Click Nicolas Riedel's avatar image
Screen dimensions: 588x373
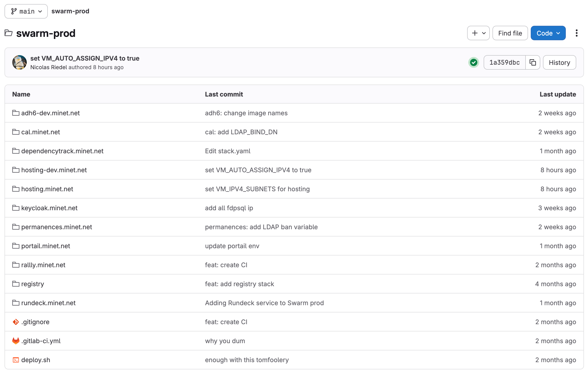point(19,62)
